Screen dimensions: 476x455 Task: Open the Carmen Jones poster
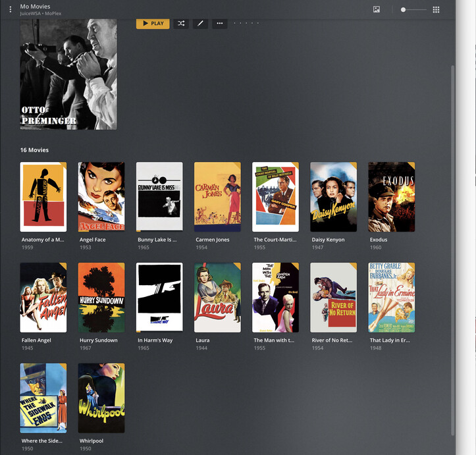point(217,197)
